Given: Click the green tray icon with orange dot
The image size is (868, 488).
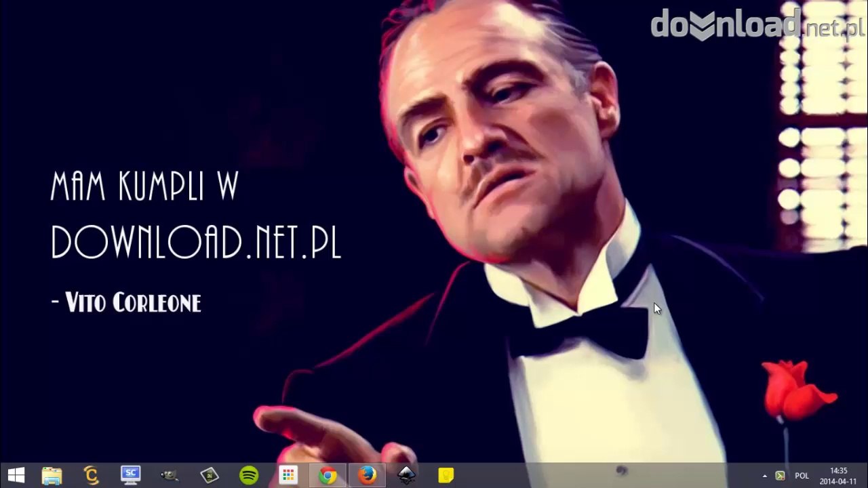Looking at the screenshot, I should click(780, 476).
